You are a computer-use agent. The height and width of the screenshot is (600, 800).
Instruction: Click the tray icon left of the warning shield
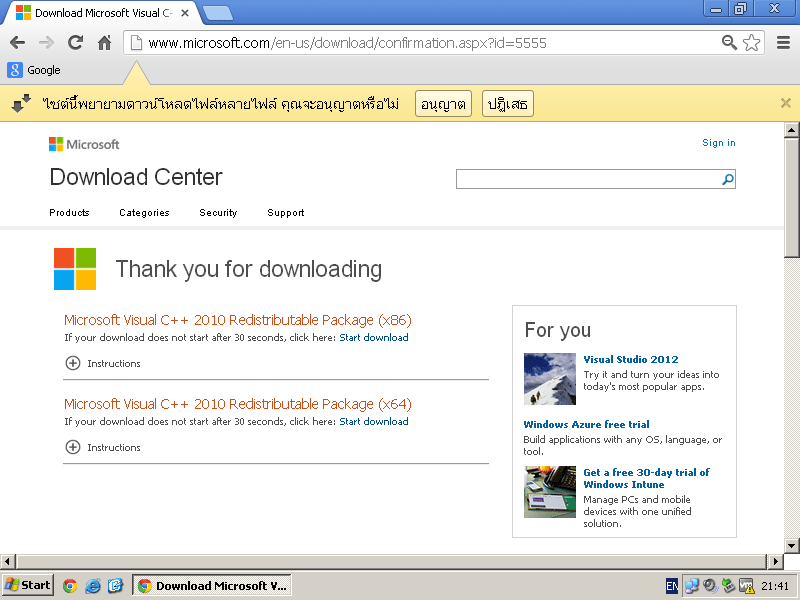pos(728,586)
